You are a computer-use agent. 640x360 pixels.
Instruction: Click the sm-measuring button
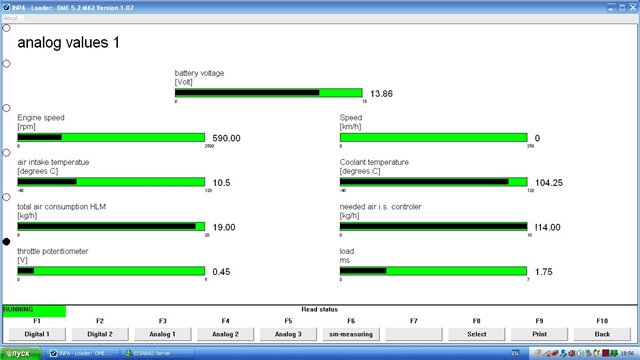pyautogui.click(x=351, y=334)
